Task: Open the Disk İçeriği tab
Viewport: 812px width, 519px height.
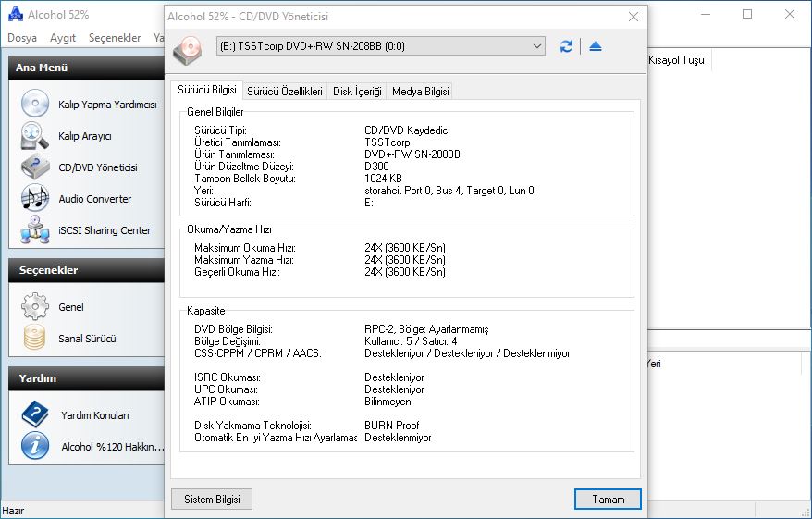Action: (x=357, y=92)
